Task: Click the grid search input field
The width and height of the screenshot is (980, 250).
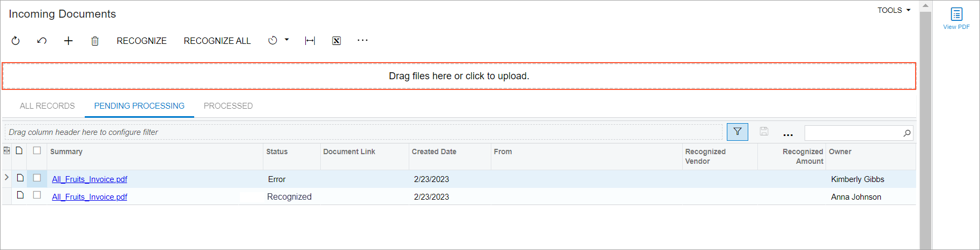Action: click(853, 133)
